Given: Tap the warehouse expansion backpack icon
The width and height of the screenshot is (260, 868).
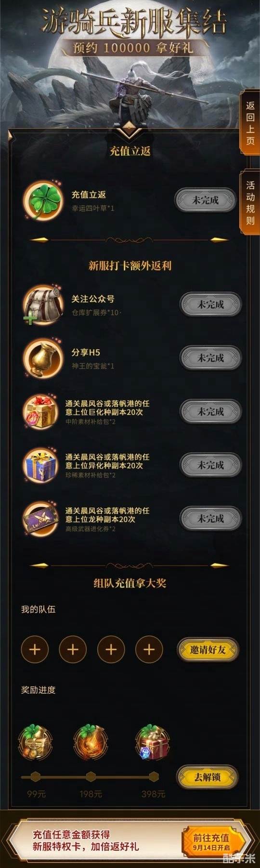Looking at the screenshot, I should click(43, 304).
